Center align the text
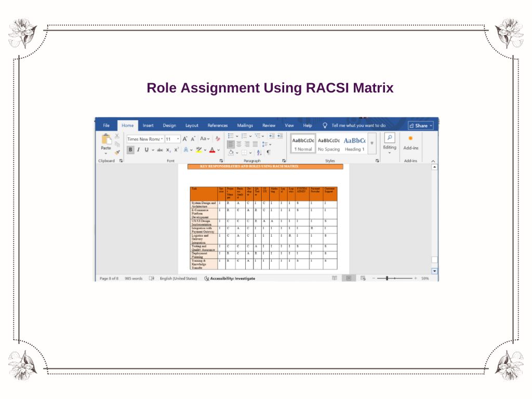 click(239, 144)
